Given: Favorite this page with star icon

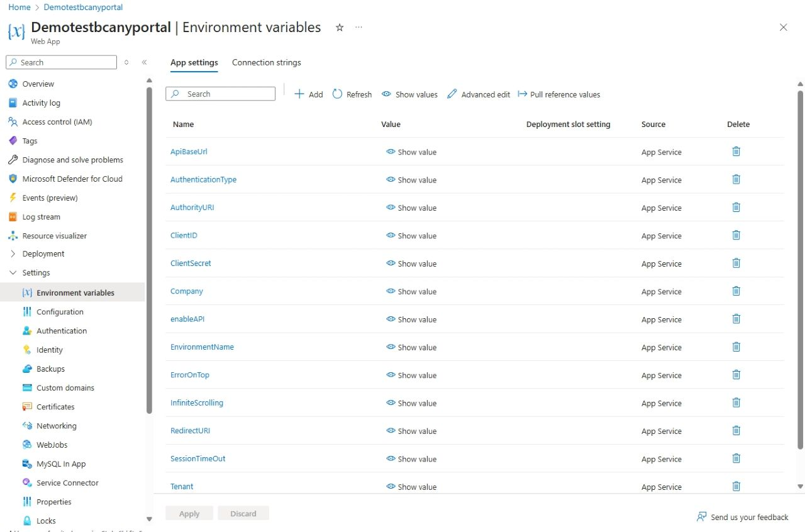Looking at the screenshot, I should pyautogui.click(x=340, y=28).
